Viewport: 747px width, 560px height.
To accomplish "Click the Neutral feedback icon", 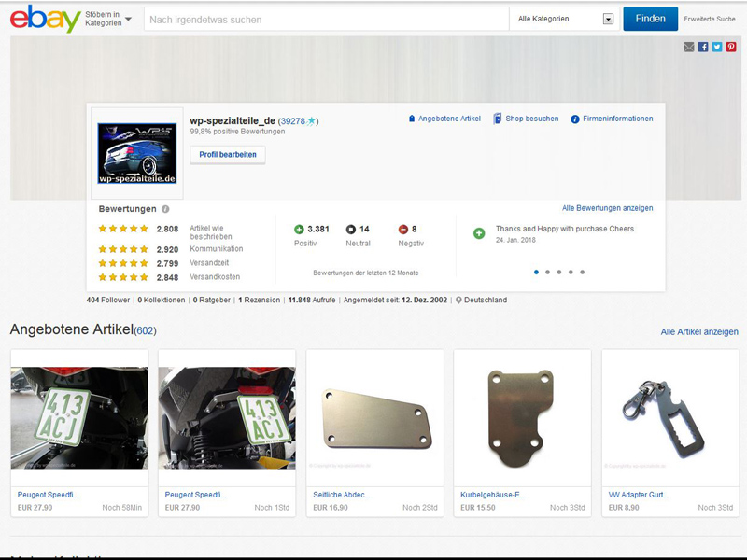I will click(351, 230).
